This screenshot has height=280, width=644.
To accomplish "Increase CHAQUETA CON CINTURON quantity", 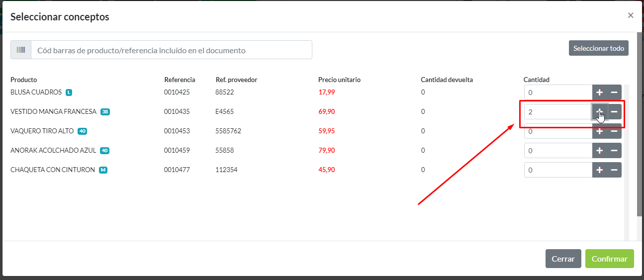I will (599, 170).
